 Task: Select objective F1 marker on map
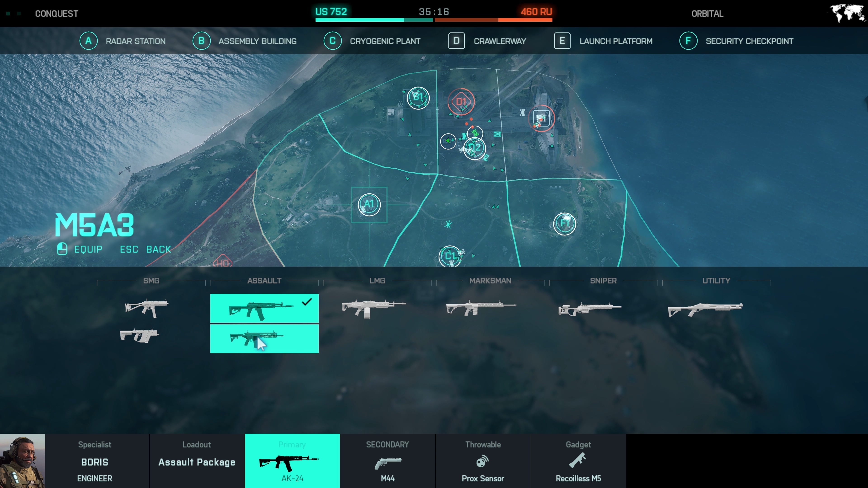point(564,224)
